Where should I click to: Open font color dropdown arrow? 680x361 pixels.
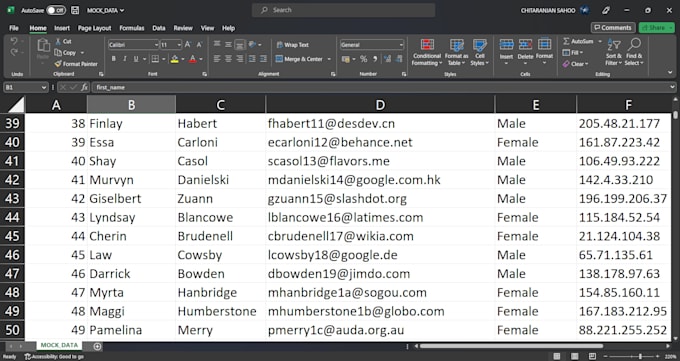202,59
